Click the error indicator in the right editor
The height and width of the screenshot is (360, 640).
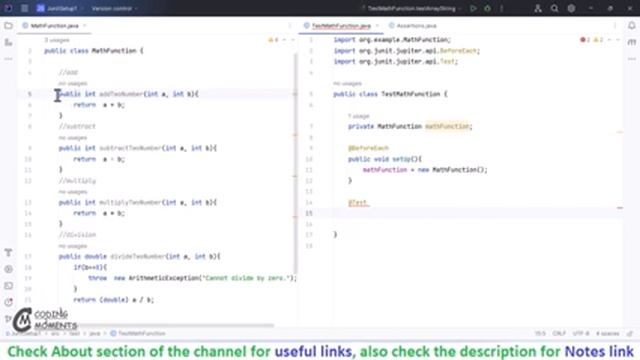[585, 40]
